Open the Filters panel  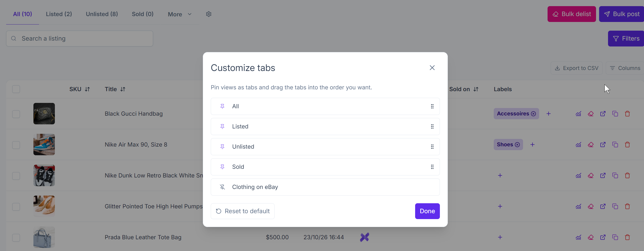[626, 39]
